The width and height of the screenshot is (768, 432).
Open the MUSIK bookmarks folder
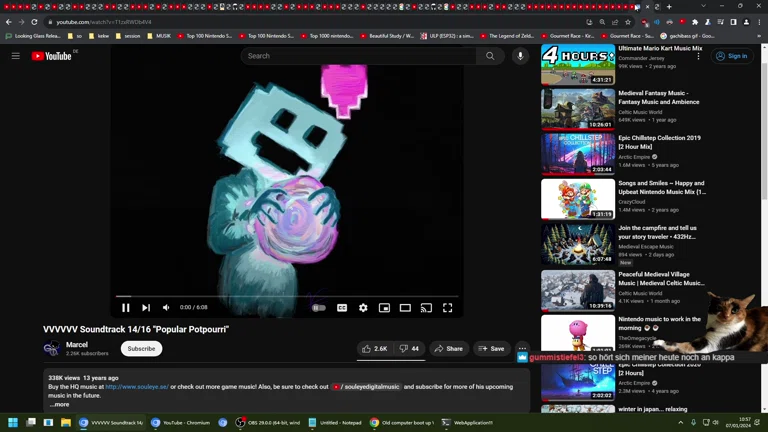159,36
